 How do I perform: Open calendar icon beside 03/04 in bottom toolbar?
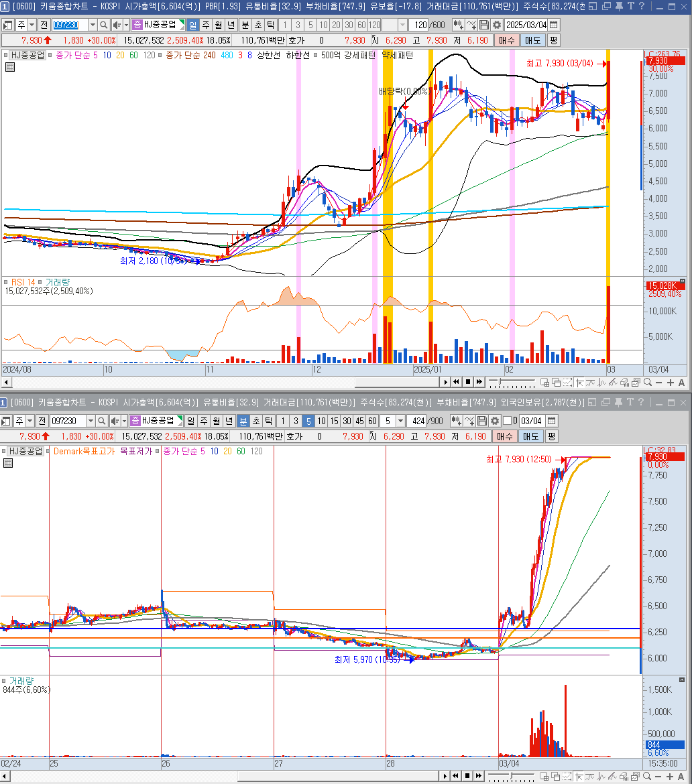point(551,421)
